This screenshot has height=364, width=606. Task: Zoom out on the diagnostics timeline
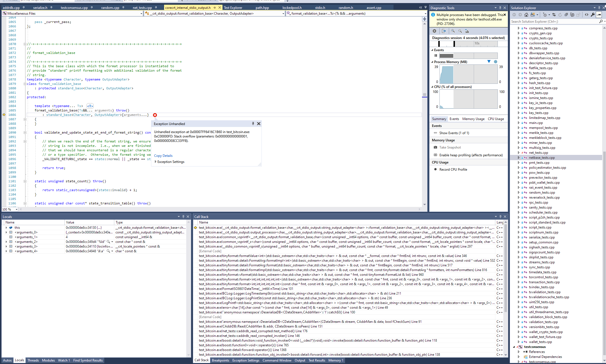pos(460,31)
